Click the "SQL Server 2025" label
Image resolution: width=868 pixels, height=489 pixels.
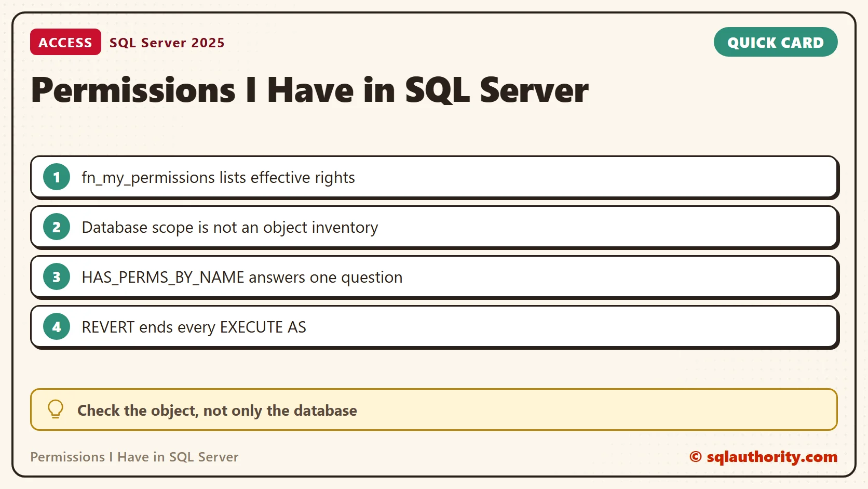(x=167, y=43)
